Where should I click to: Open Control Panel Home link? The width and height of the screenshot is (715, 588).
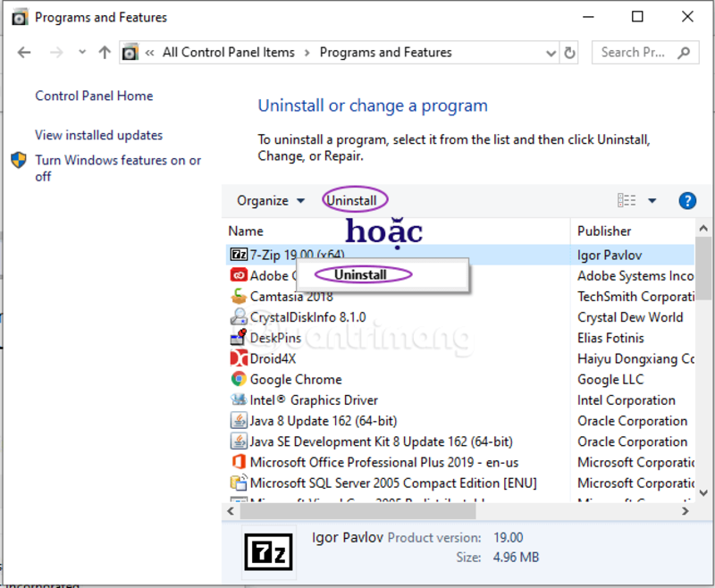click(x=94, y=96)
